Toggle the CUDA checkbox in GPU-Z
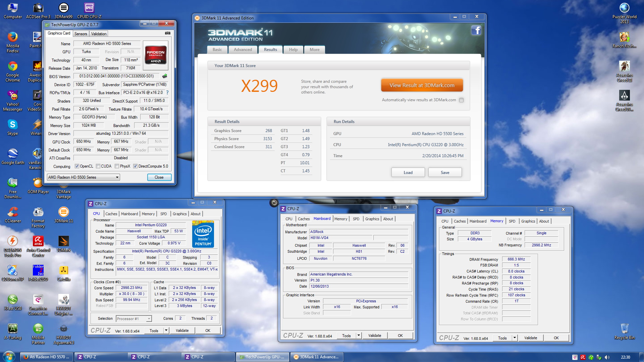Viewport: 644px width, 362px height. 98,166
